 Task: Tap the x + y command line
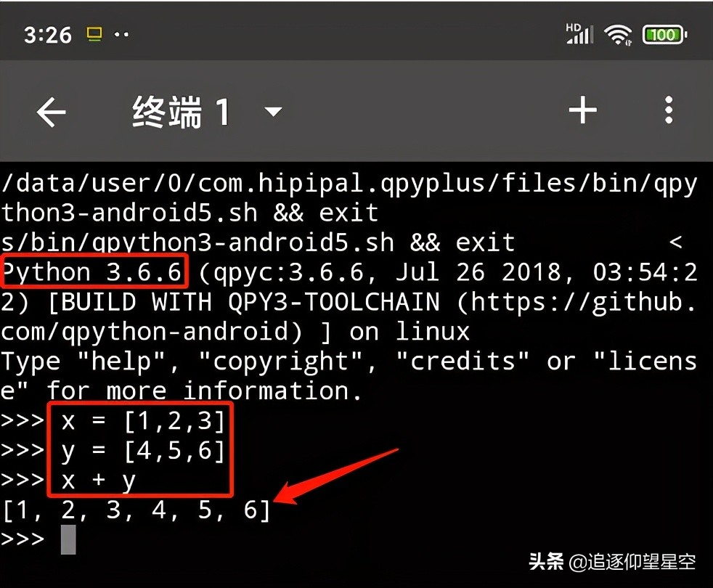(98, 481)
